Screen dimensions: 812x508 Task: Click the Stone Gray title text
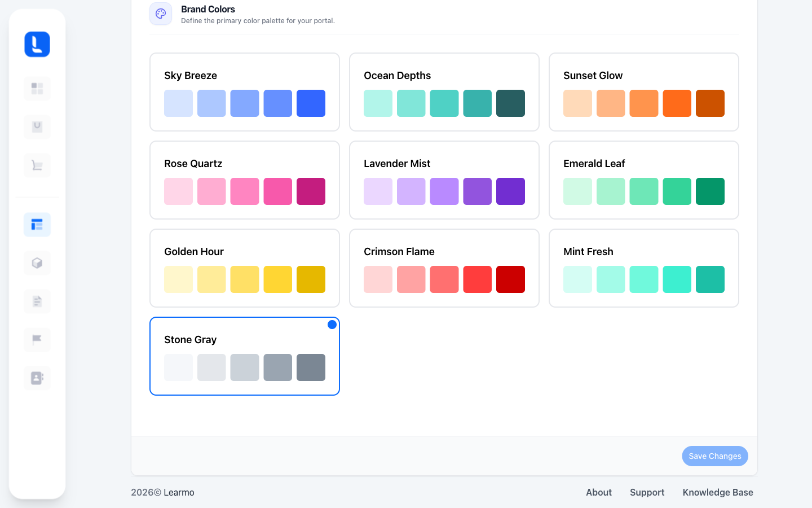click(x=191, y=340)
